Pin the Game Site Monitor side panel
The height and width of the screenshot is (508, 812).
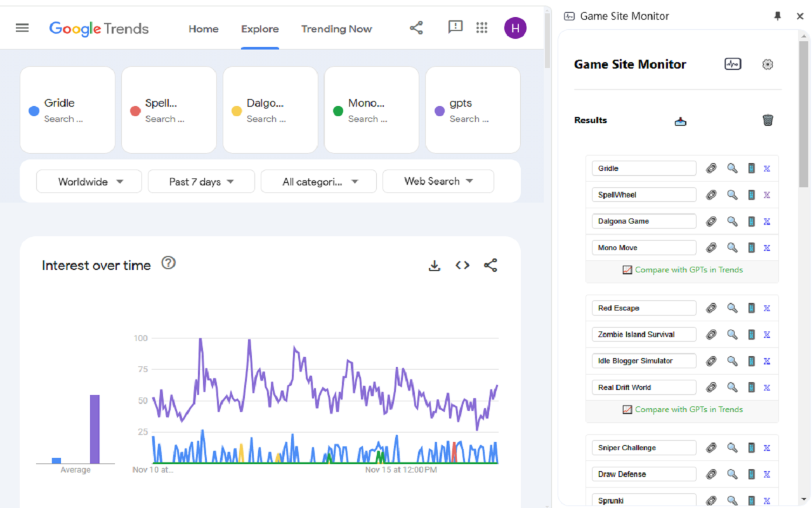(778, 17)
